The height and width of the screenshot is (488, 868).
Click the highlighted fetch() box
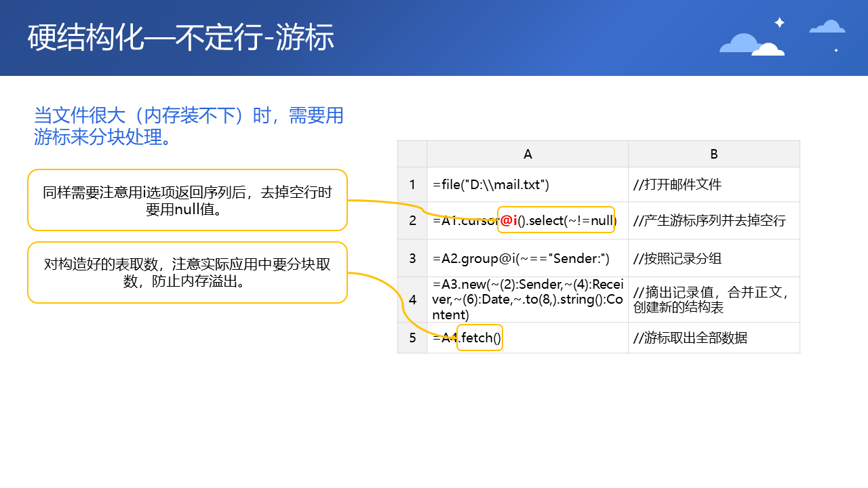tap(480, 338)
